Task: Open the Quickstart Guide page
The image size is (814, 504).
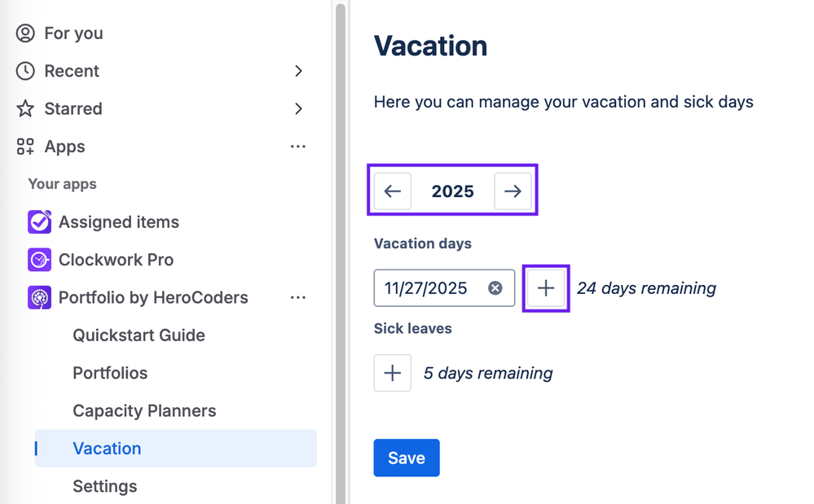Action: tap(139, 335)
